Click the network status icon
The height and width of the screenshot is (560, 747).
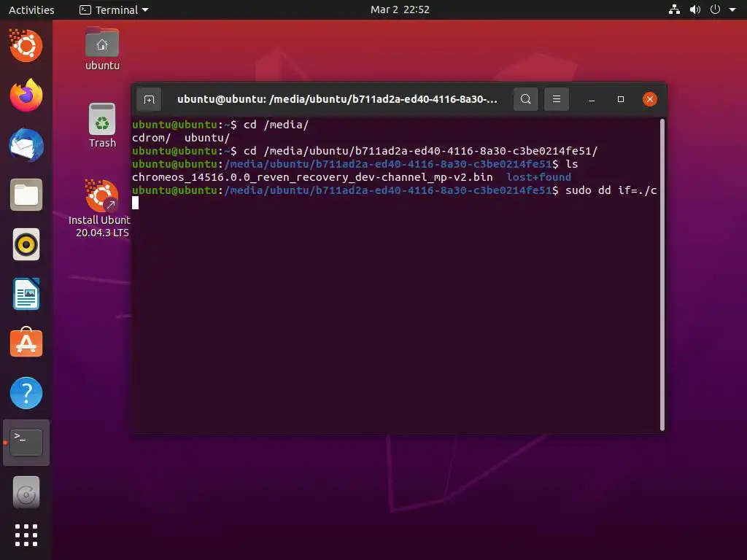point(674,9)
